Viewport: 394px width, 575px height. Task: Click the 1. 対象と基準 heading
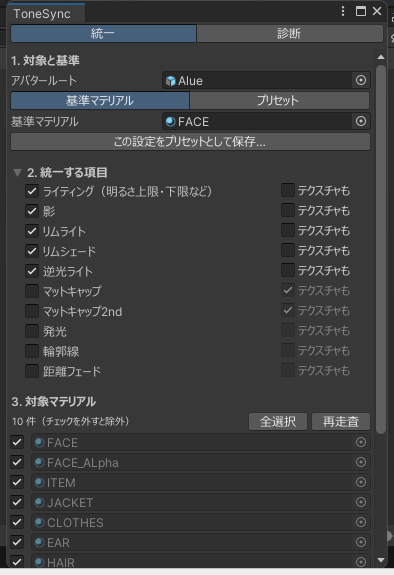[45, 61]
